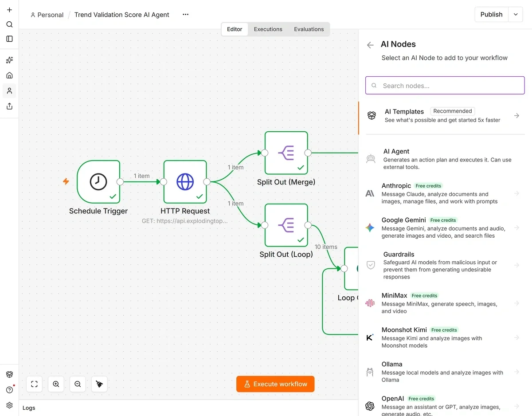Expand the OpenAI actions arrow
Viewport: 532px width, 416px height.
point(516,406)
